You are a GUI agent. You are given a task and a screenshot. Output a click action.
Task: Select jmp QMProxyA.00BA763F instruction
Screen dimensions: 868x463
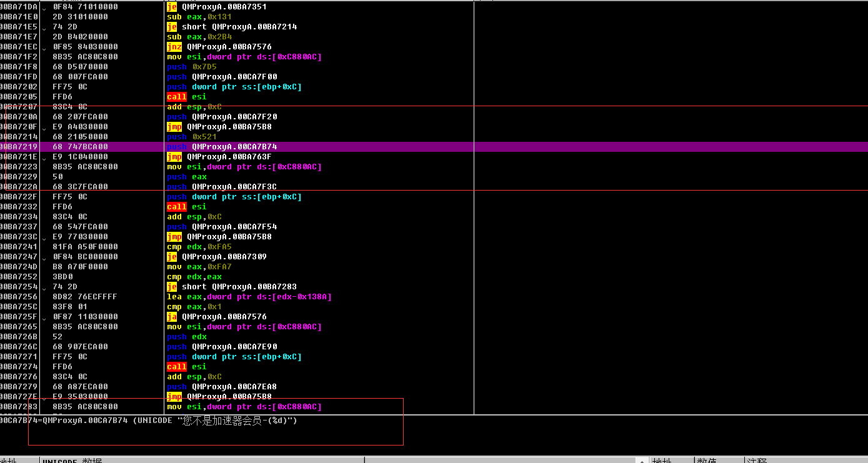click(x=219, y=157)
